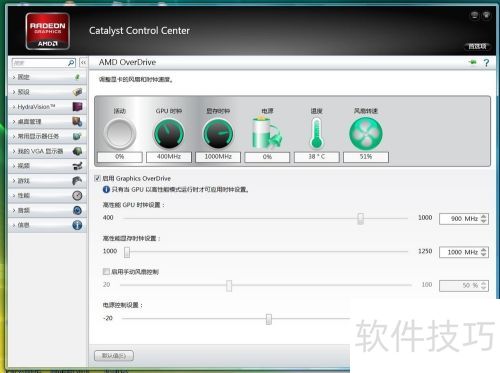Click the 电源 battery power icon
Image resolution: width=500 pixels, height=373 pixels.
click(266, 133)
